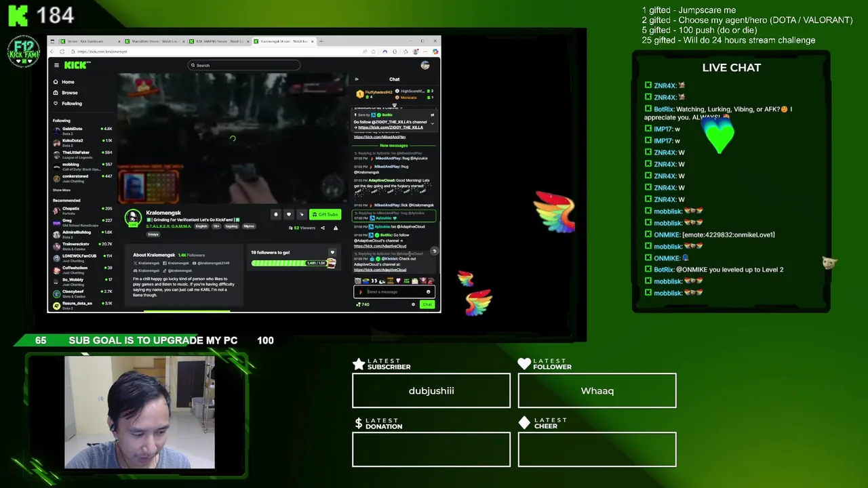Viewport: 868px width, 488px height.
Task: Click the report warning triangle icon
Action: tap(335, 228)
